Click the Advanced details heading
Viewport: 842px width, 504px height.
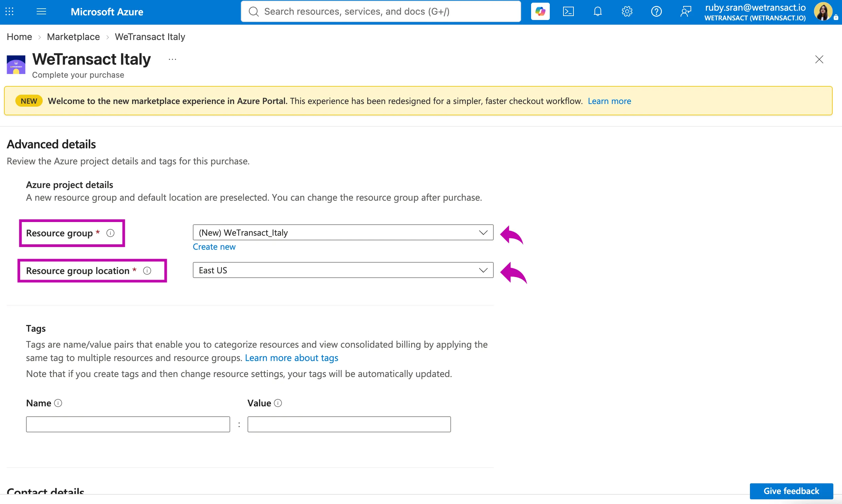point(51,144)
